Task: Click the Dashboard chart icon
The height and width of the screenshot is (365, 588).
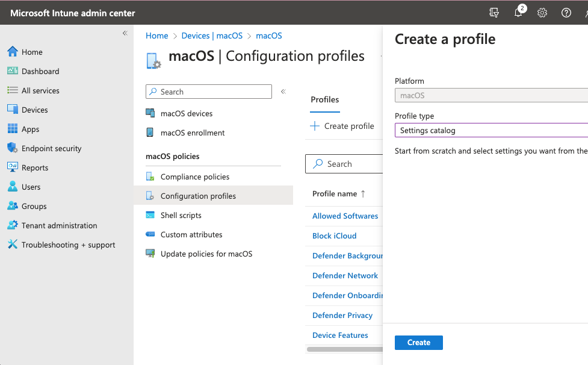Action: (13, 71)
